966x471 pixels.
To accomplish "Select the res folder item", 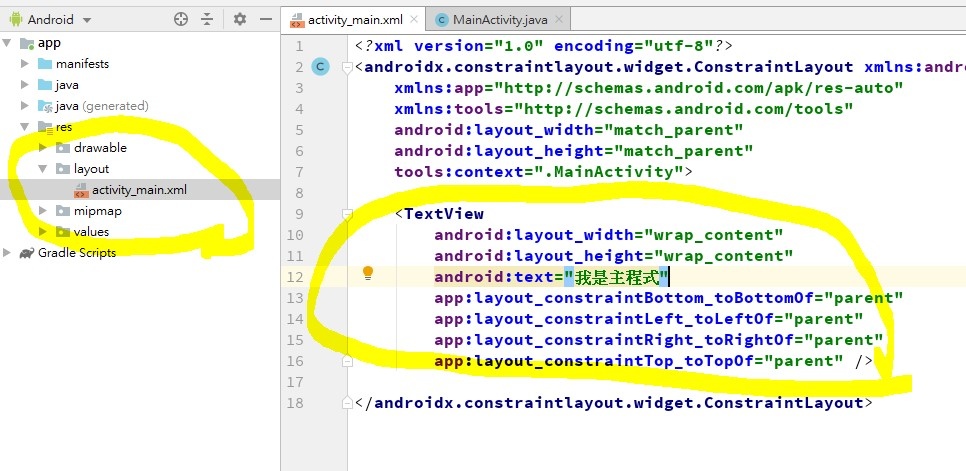I will [64, 127].
